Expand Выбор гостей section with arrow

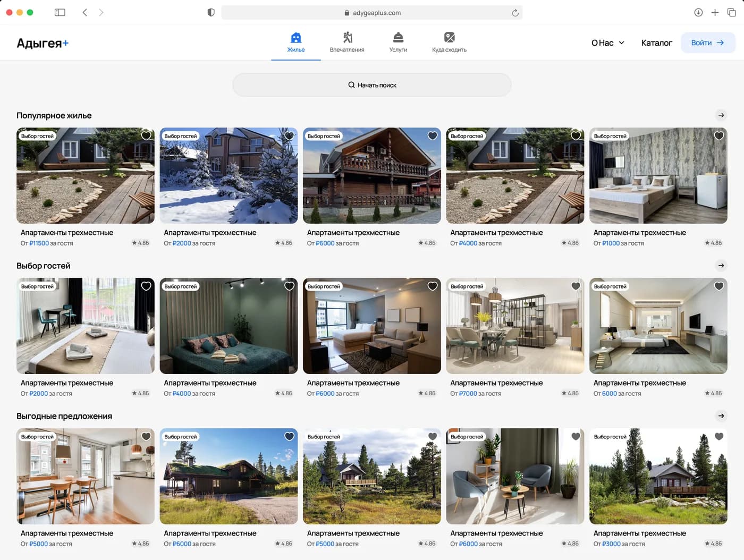pos(721,266)
